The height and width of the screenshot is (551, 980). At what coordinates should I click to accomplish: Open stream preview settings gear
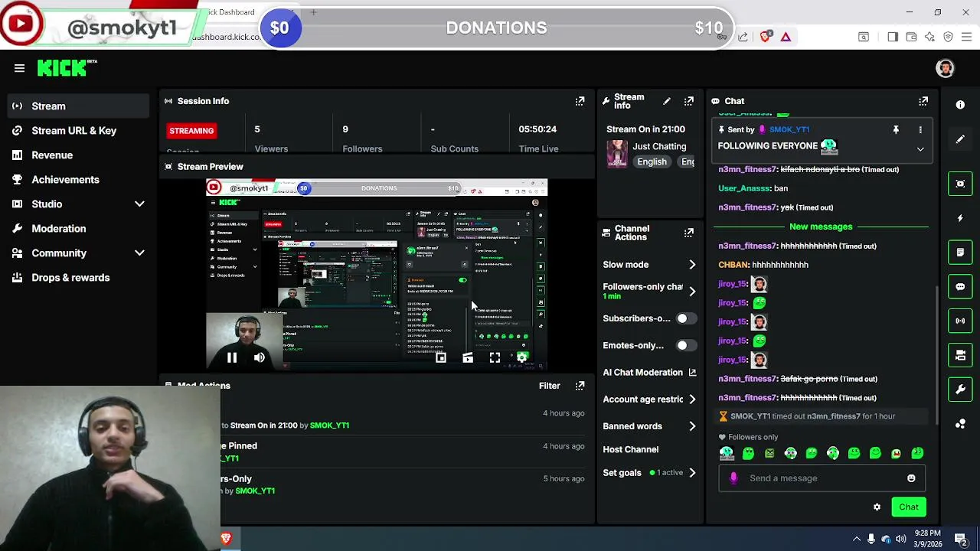tap(522, 357)
